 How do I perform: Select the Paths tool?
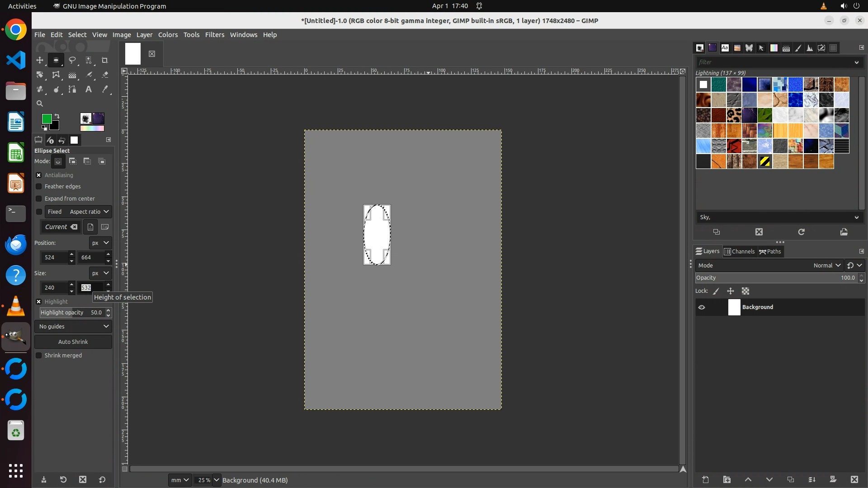point(72,89)
